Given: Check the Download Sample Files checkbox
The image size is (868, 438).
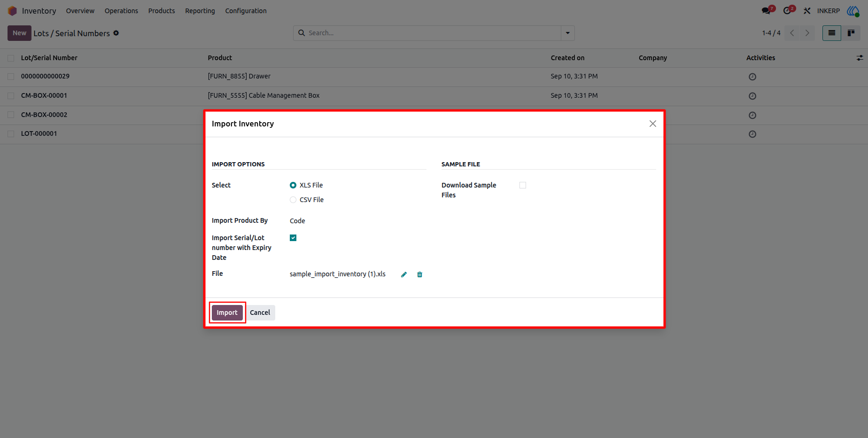Looking at the screenshot, I should point(523,185).
